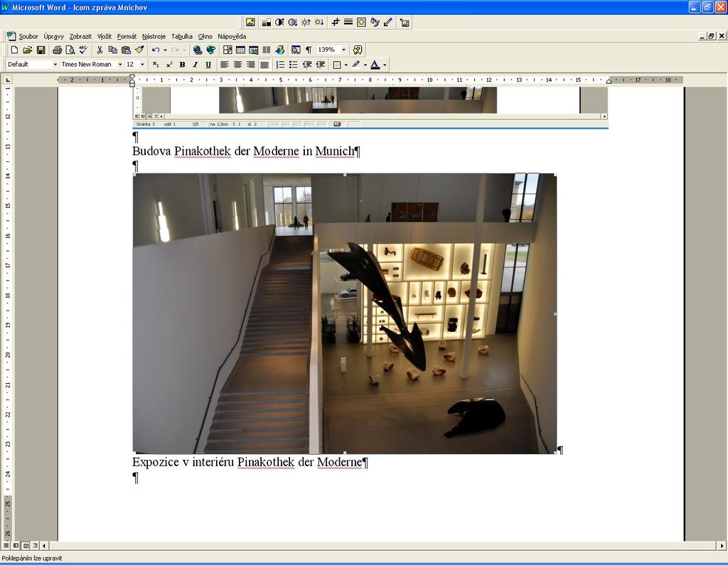This screenshot has height=565, width=728.
Task: Save the document with floppy icon
Action: coord(41,50)
